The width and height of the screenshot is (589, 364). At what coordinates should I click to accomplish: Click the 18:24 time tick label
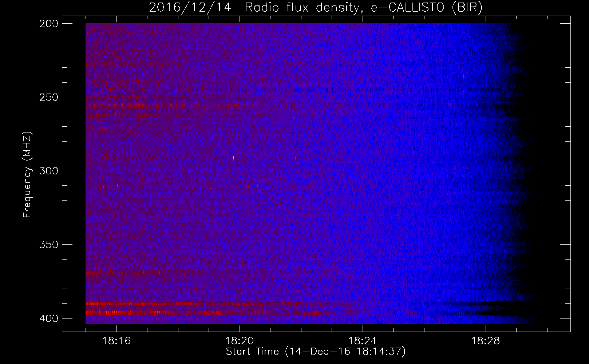363,341
